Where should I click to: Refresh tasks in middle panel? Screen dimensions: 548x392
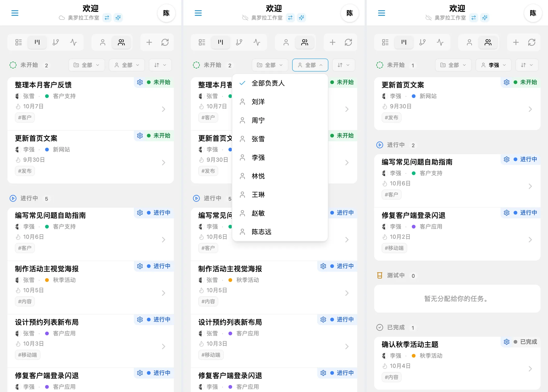348,42
